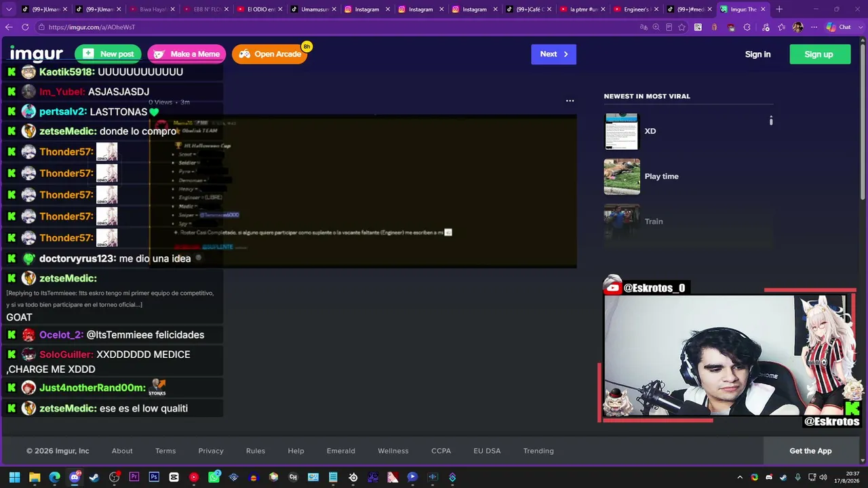Show hidden system tray icons
Image resolution: width=868 pixels, height=488 pixels.
click(x=741, y=477)
